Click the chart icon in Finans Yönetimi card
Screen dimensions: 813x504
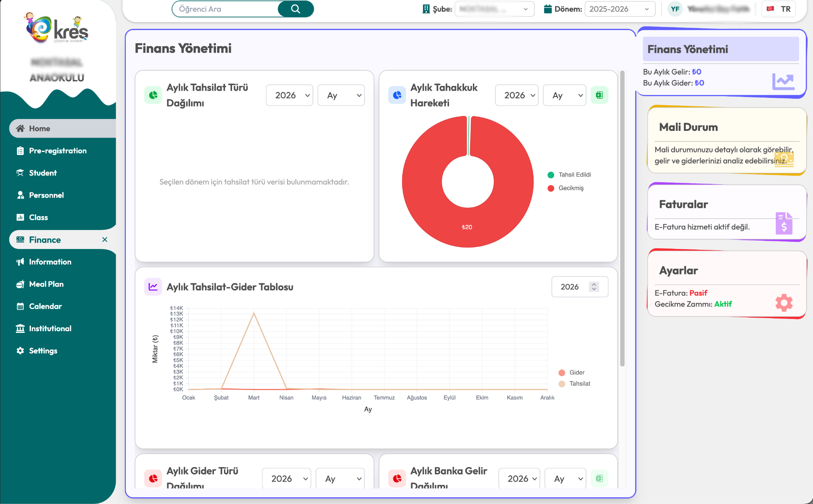783,81
